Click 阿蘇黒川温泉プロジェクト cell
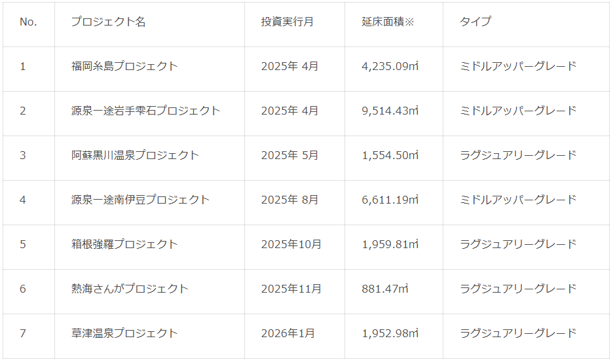 coord(135,155)
